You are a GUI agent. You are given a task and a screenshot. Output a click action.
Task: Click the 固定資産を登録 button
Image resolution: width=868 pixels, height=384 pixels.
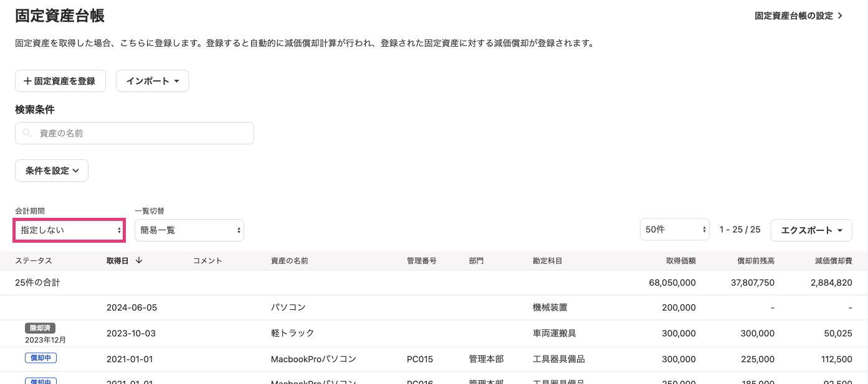click(60, 81)
